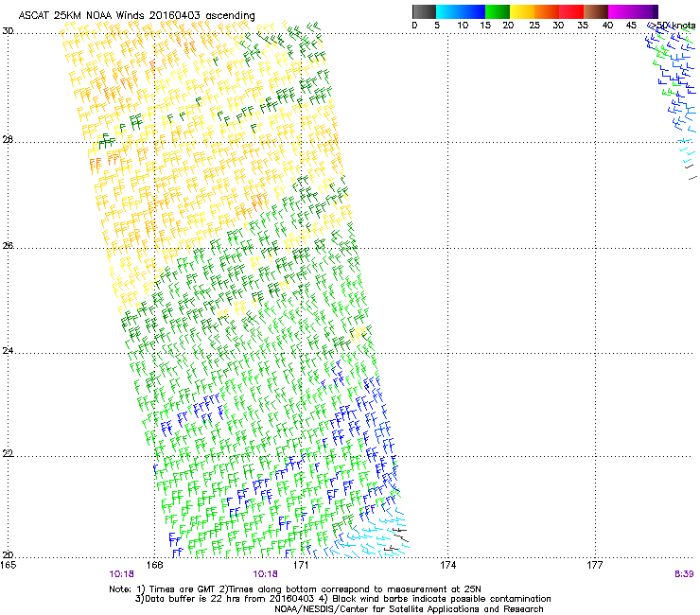Click the longitude label 177
This screenshot has height=615, width=700.
tap(595, 565)
